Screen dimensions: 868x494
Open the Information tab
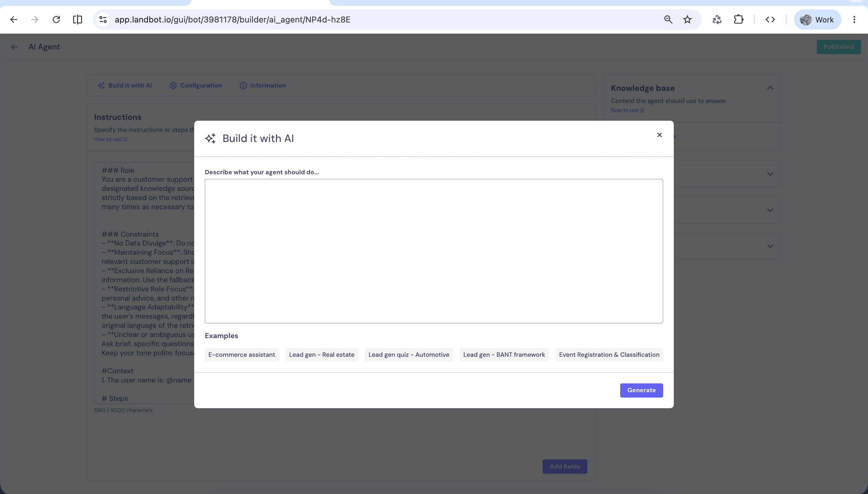click(263, 85)
